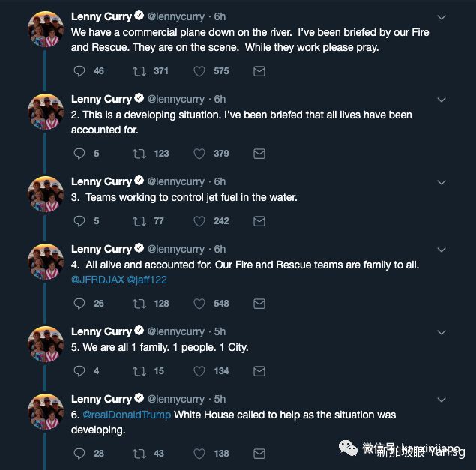The image size is (476, 470).
Task: Like the White House called tweet
Action: point(199,454)
